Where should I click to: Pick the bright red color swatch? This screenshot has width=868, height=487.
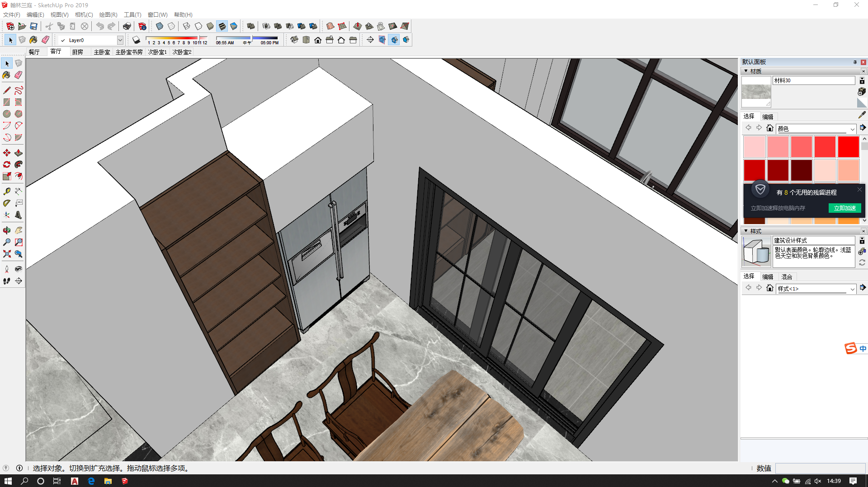click(x=848, y=147)
